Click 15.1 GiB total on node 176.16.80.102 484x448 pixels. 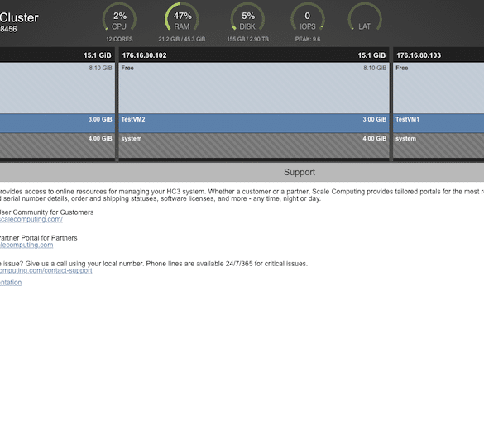(x=371, y=55)
